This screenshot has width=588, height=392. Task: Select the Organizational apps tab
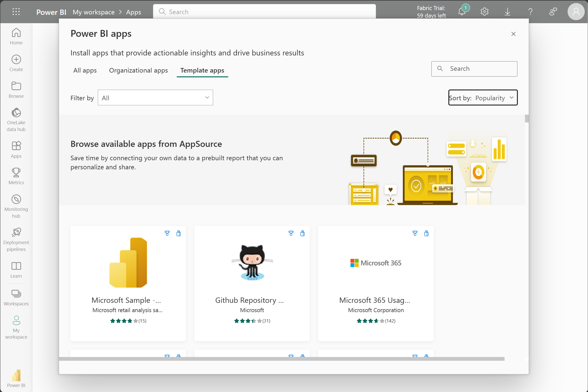[x=138, y=70]
